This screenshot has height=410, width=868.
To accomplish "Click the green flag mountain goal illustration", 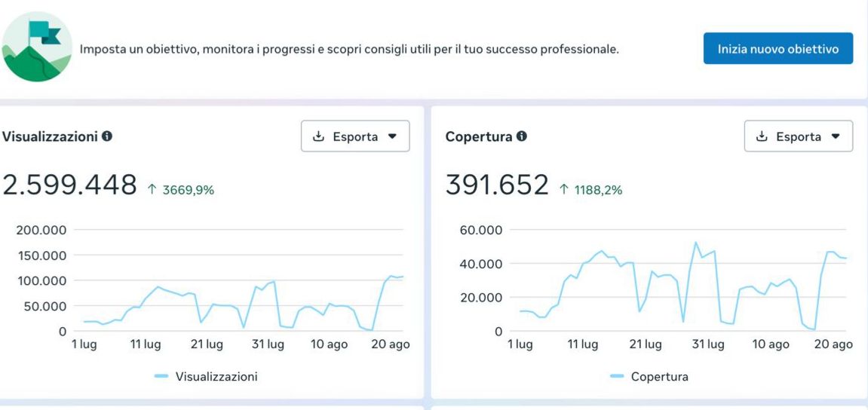I will 36,48.
